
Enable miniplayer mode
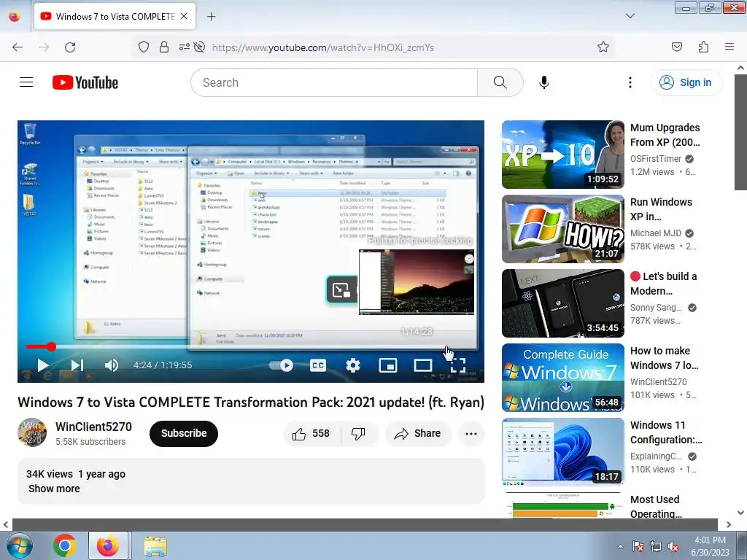coord(388,365)
